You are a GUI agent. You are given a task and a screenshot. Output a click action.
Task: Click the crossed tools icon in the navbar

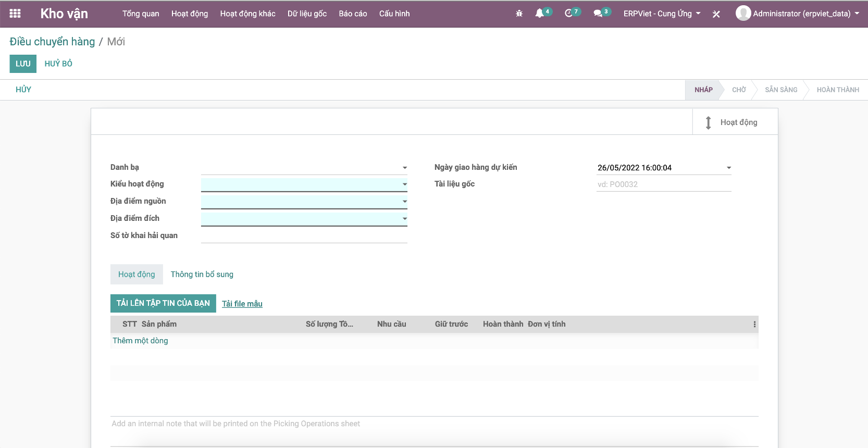tap(716, 14)
